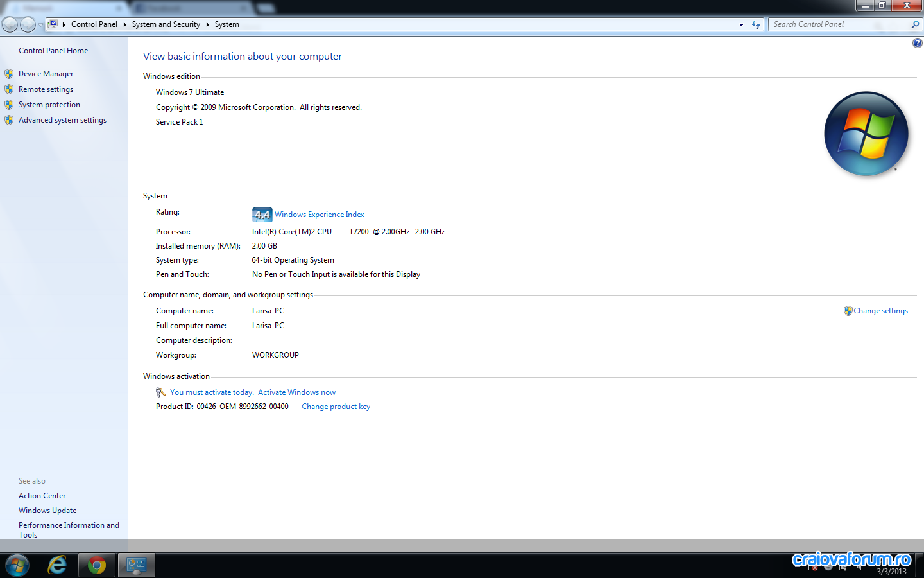The height and width of the screenshot is (578, 924).
Task: Click the 3/3/2013 date in the system tray
Action: point(891,572)
